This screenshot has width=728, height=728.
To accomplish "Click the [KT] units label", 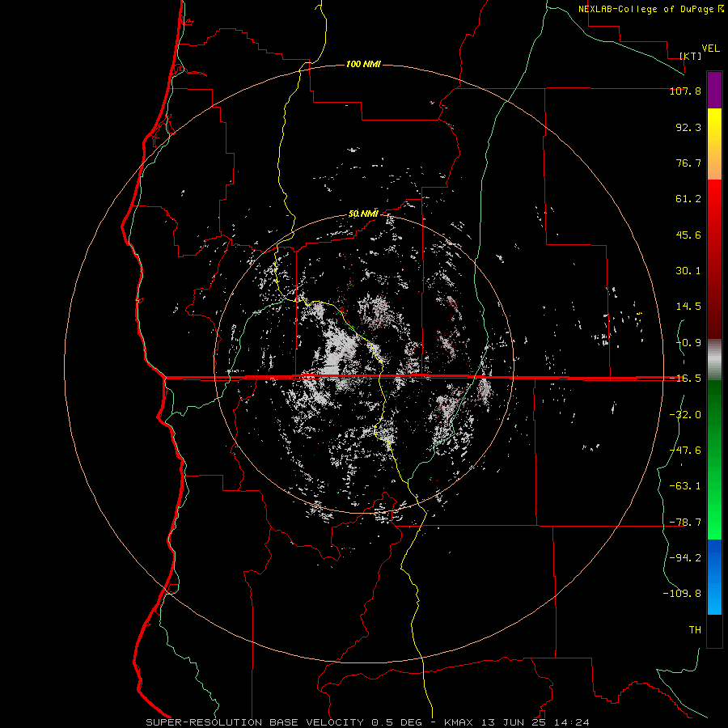I will pos(691,56).
